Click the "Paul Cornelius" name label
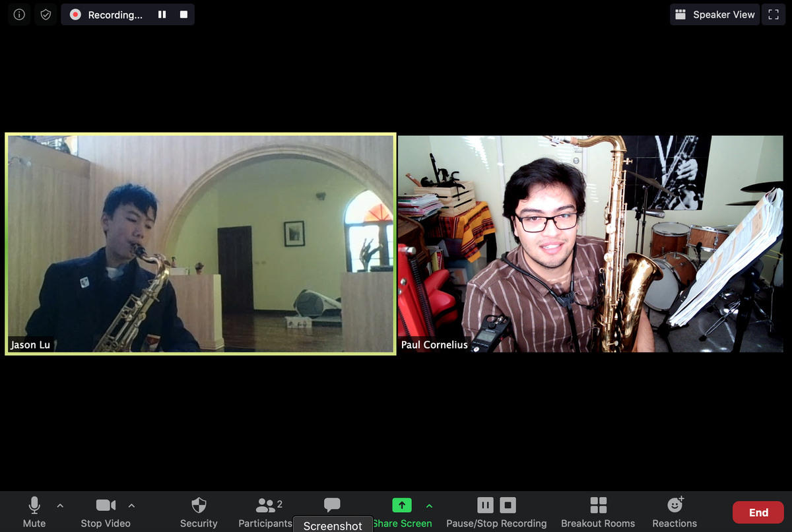 [434, 345]
